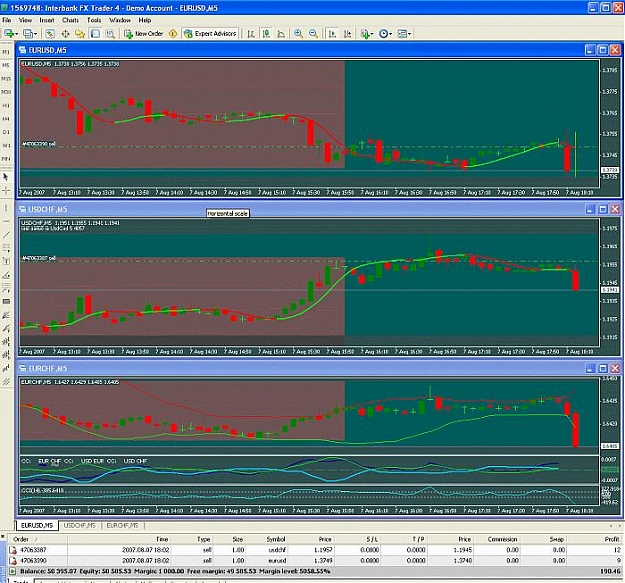Select the Andrews Pitchfork tool
Viewport: 625px width, 583px height.
point(6,328)
